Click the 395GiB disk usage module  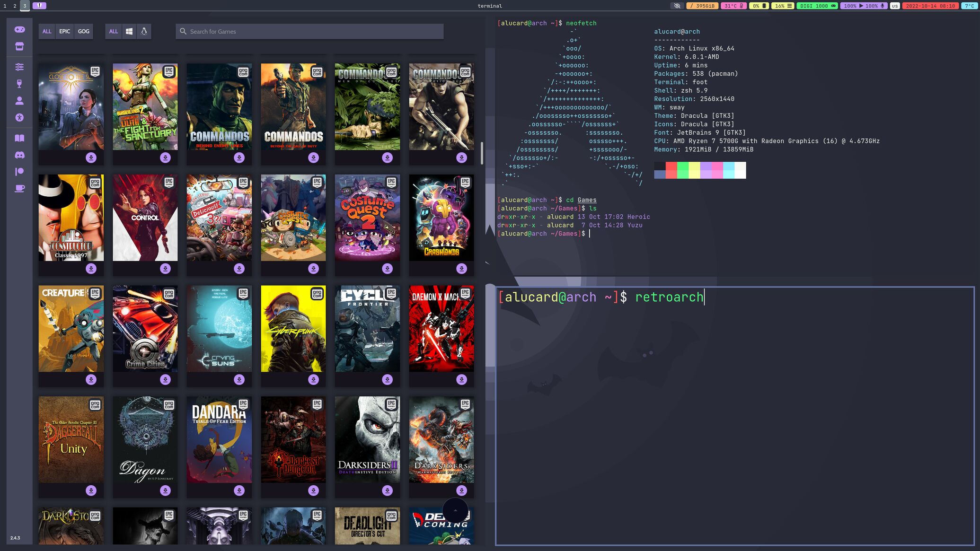[703, 6]
